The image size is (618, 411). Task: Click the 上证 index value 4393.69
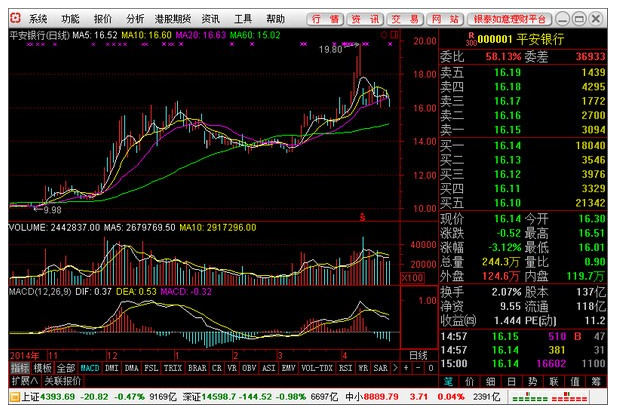pyautogui.click(x=58, y=397)
